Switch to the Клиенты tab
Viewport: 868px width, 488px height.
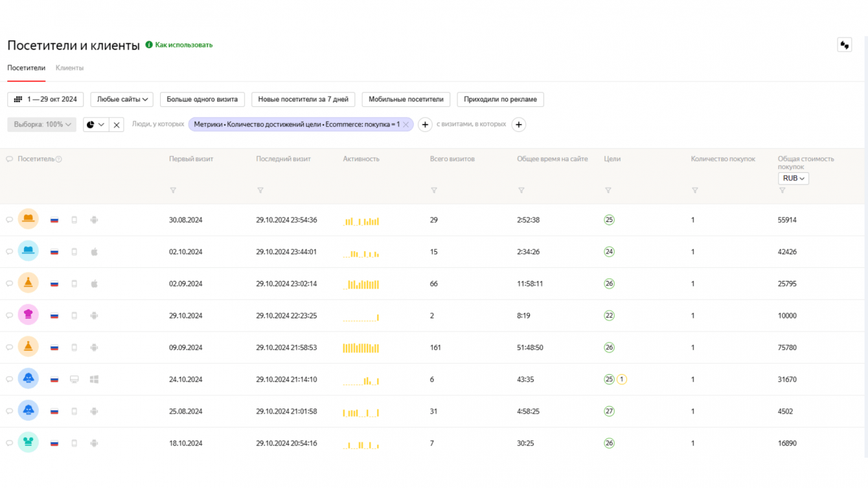pyautogui.click(x=69, y=68)
